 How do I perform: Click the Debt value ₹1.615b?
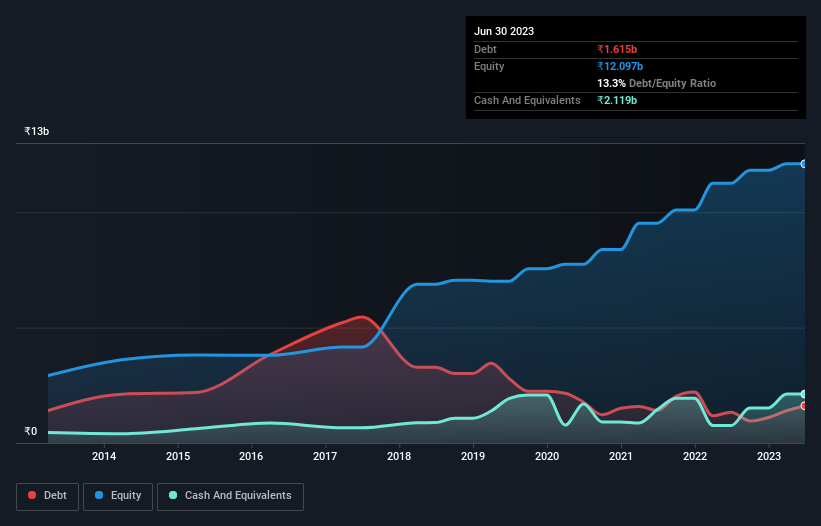[617, 49]
